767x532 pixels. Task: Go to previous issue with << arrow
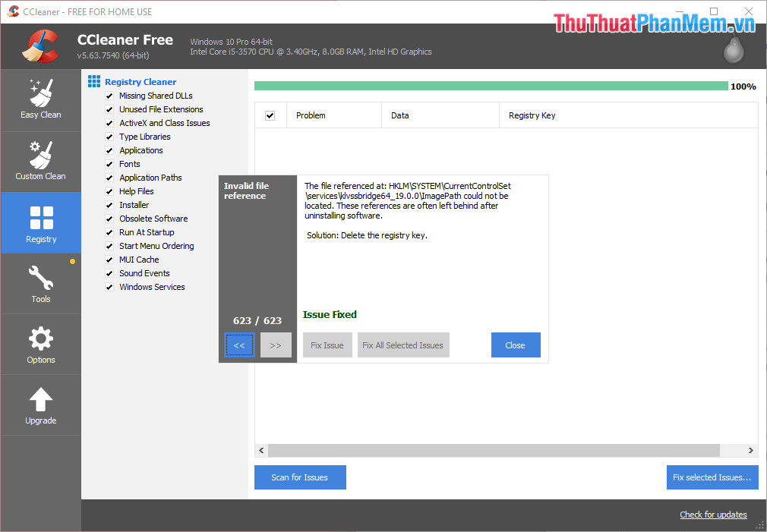tap(239, 345)
